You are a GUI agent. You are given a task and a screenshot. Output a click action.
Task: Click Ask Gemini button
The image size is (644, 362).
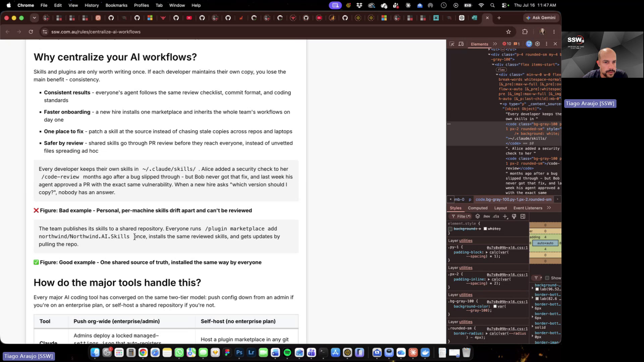pos(541,18)
